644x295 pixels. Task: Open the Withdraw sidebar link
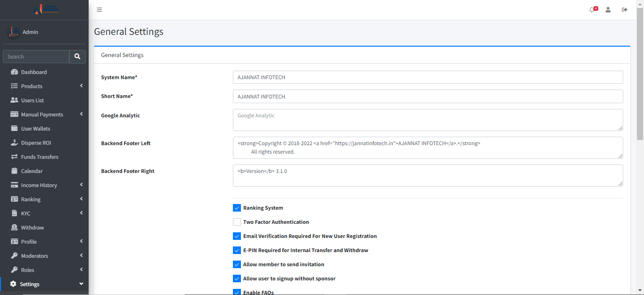tap(32, 228)
